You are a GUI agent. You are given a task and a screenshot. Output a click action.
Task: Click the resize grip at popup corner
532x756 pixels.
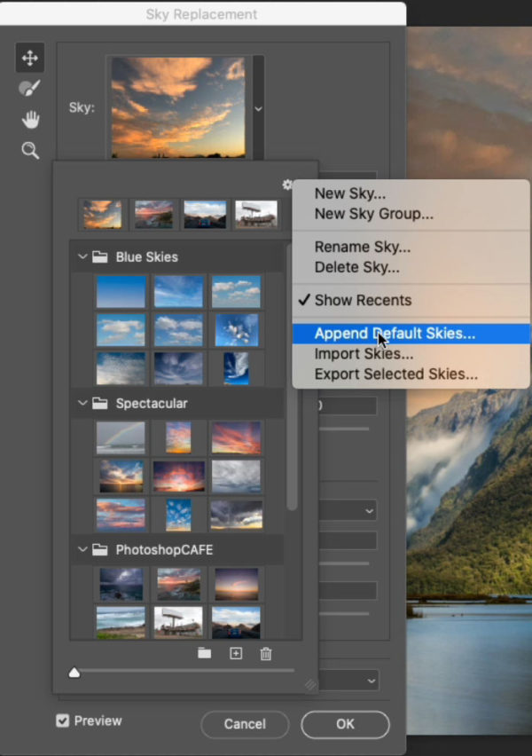(311, 685)
